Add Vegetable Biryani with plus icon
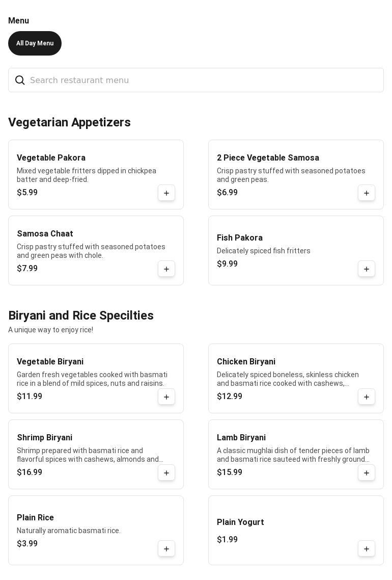The image size is (392, 580). coord(166,397)
